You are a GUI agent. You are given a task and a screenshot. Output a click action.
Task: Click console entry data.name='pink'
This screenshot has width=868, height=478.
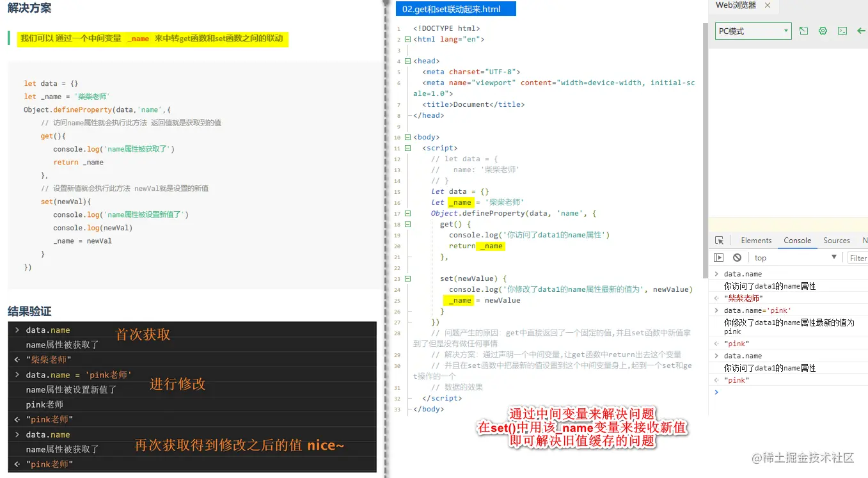[x=757, y=310]
